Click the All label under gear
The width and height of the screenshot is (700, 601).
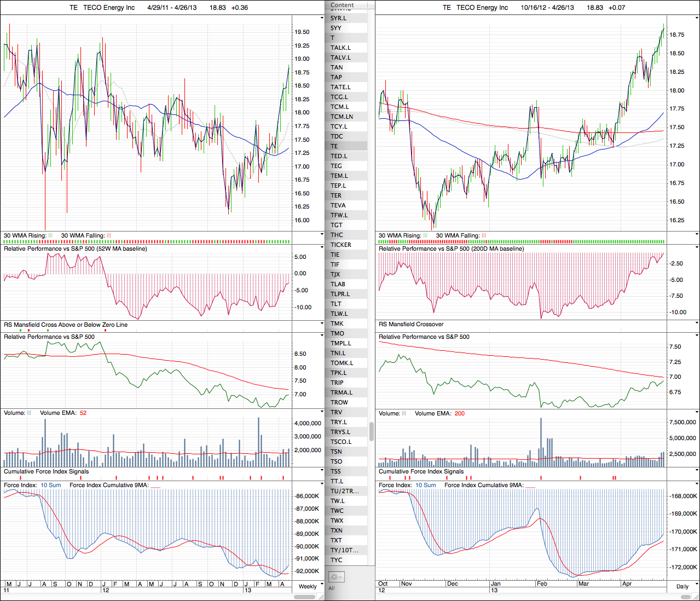pos(332,588)
